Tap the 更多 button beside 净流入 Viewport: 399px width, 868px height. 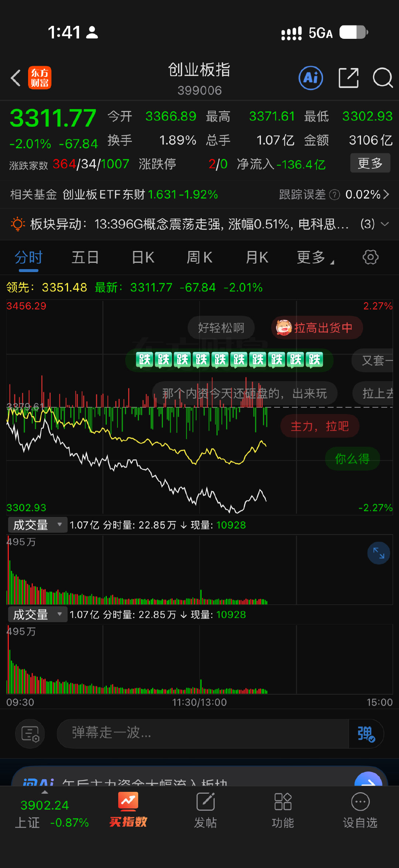[370, 163]
